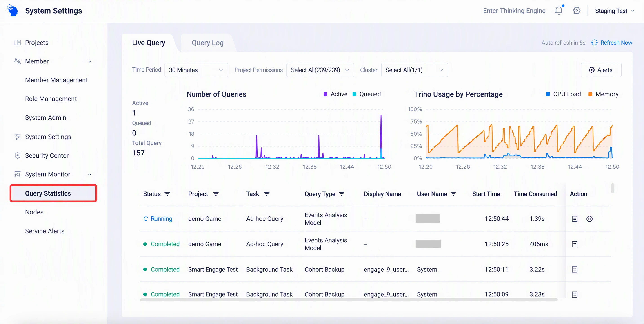Toggle the Active series in legend
Image resolution: width=644 pixels, height=324 pixels.
pos(335,94)
